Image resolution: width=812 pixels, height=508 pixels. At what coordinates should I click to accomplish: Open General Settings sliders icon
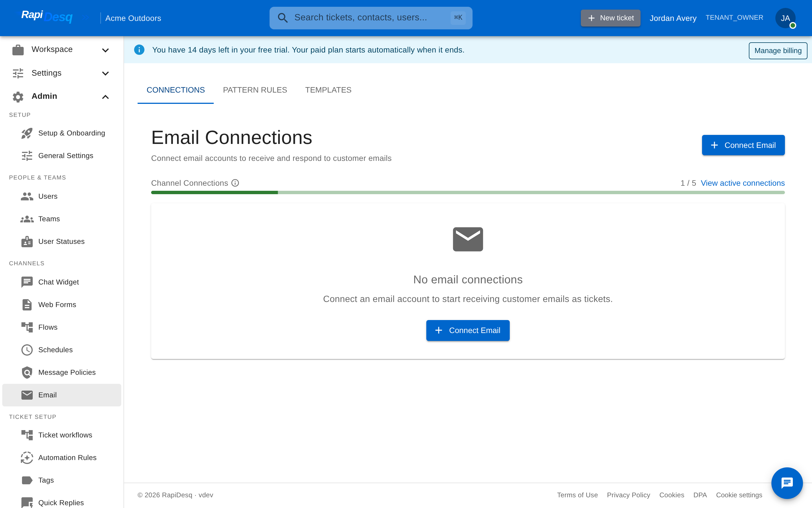(x=27, y=156)
